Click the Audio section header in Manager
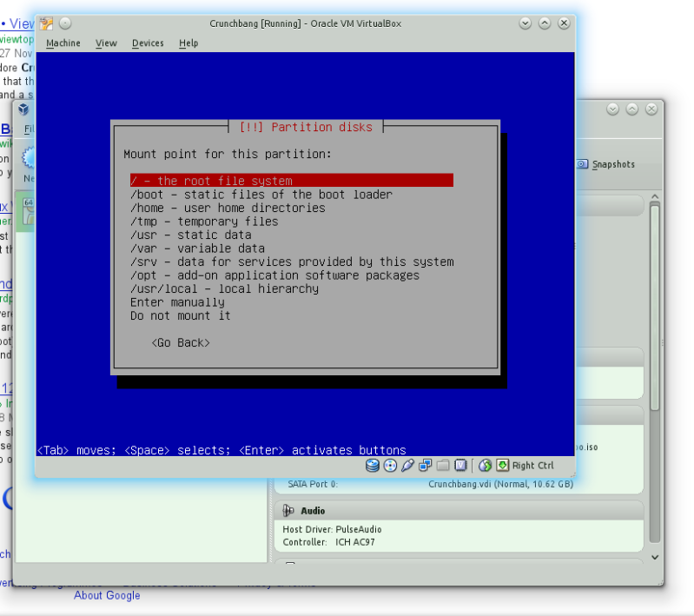The height and width of the screenshot is (616, 694). [x=459, y=511]
